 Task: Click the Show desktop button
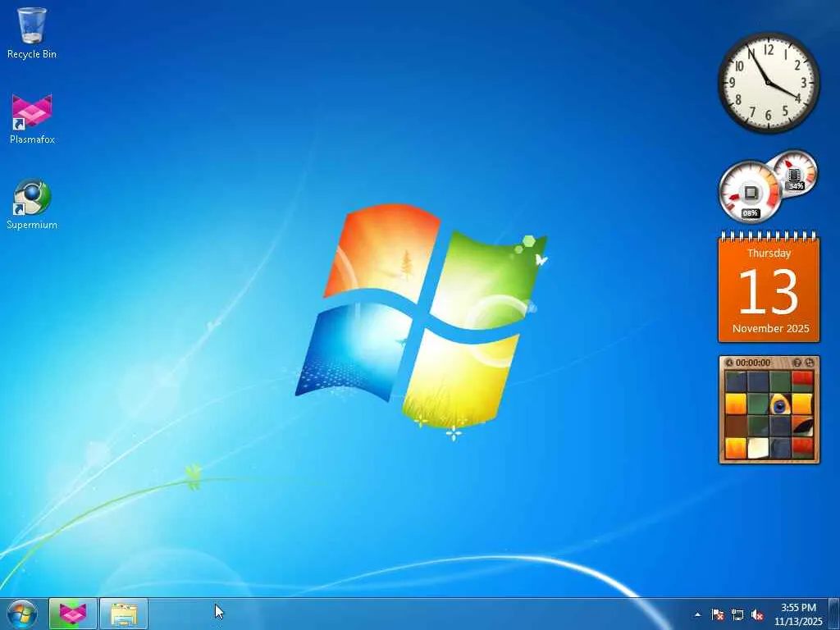tap(834, 614)
